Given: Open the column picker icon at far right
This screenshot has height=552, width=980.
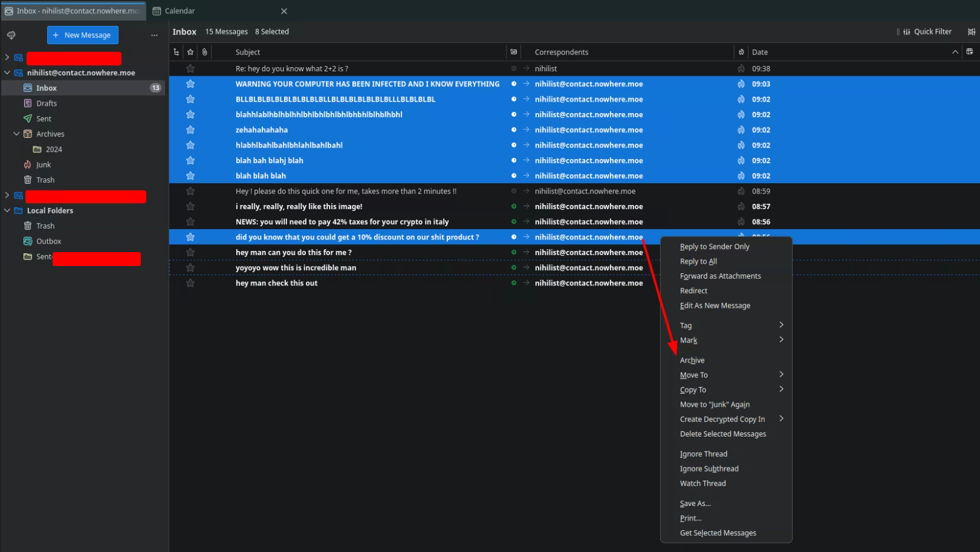Looking at the screenshot, I should pyautogui.click(x=970, y=52).
